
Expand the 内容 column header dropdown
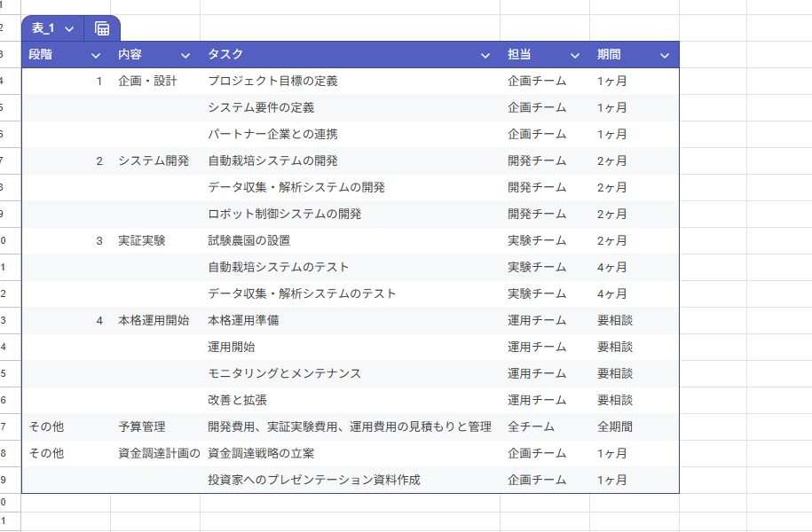[185, 55]
